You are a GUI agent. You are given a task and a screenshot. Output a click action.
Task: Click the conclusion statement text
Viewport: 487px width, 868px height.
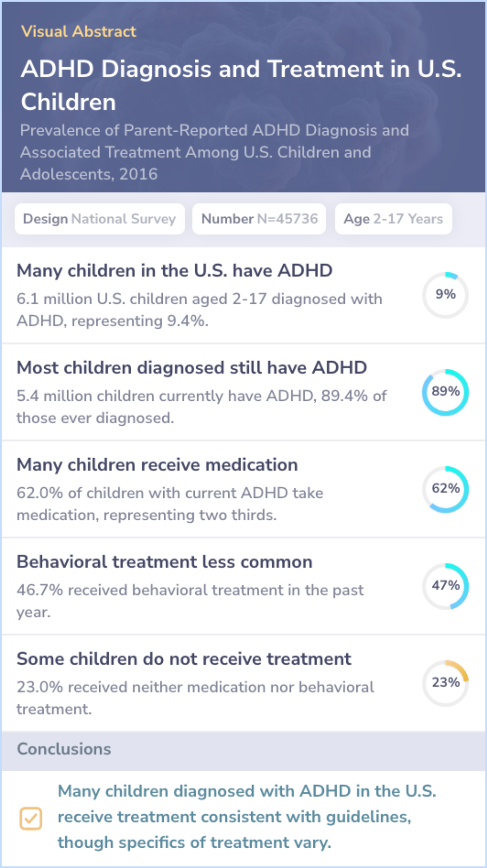tap(247, 817)
